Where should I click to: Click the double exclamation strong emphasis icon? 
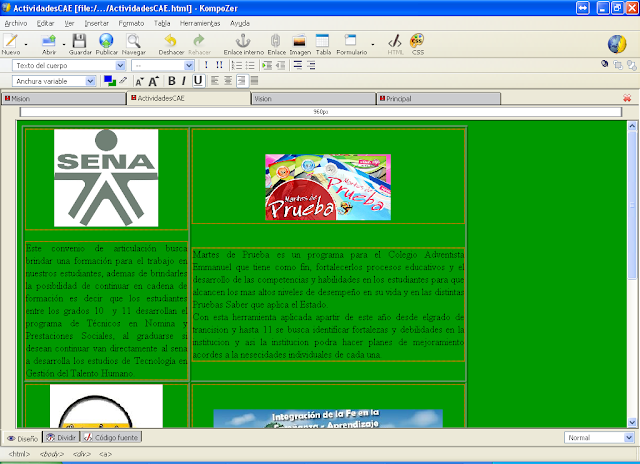(x=219, y=65)
